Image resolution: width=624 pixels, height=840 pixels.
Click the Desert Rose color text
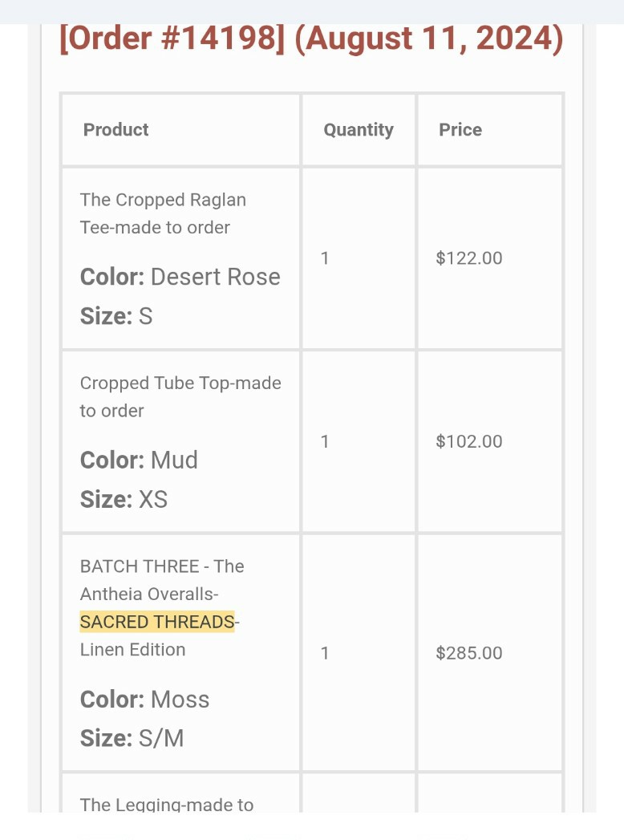(x=215, y=277)
